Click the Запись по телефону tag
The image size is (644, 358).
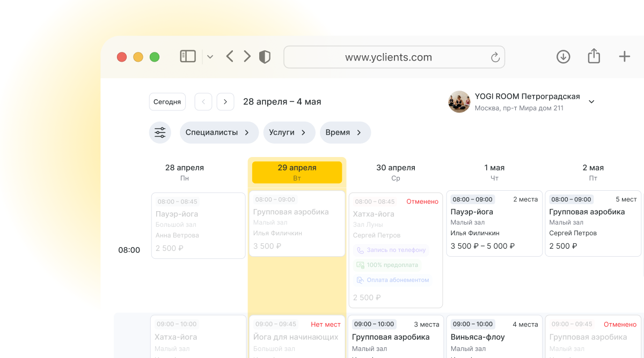391,250
